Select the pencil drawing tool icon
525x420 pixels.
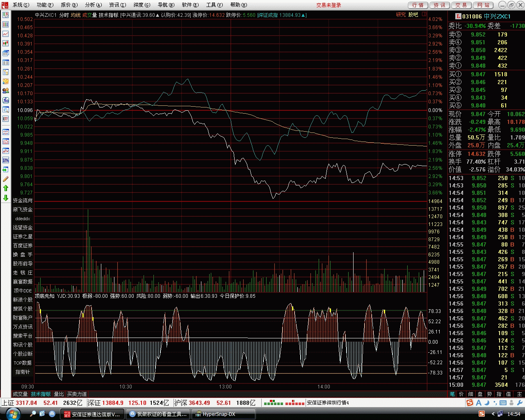click(6, 179)
